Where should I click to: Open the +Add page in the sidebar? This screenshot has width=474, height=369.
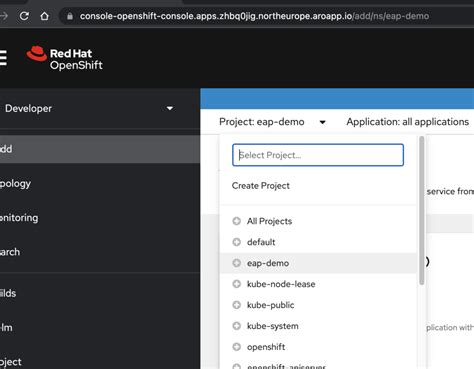click(x=100, y=149)
